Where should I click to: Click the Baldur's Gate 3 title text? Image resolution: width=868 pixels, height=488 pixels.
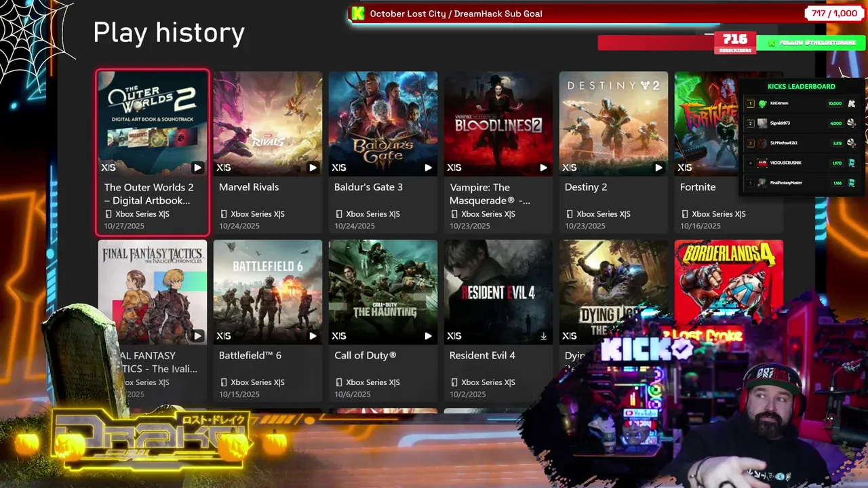[368, 187]
